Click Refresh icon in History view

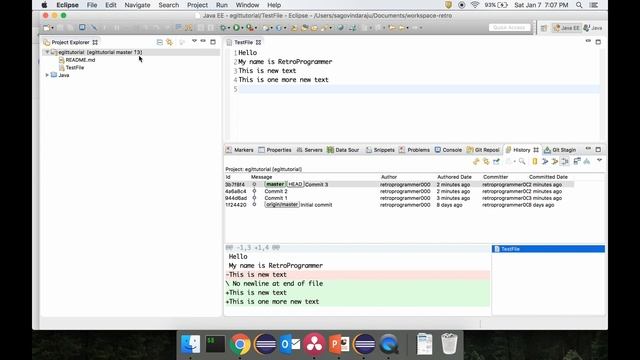point(476,162)
